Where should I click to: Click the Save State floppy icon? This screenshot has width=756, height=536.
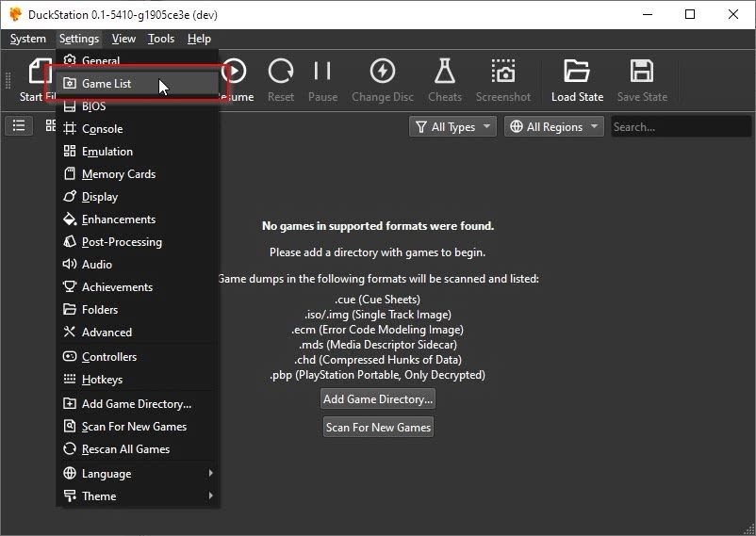(642, 72)
